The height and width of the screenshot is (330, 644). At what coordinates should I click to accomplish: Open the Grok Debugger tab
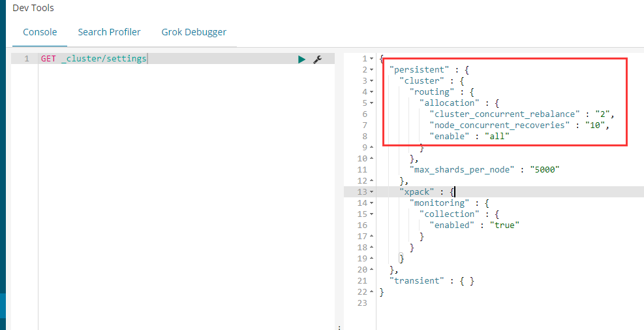click(194, 32)
